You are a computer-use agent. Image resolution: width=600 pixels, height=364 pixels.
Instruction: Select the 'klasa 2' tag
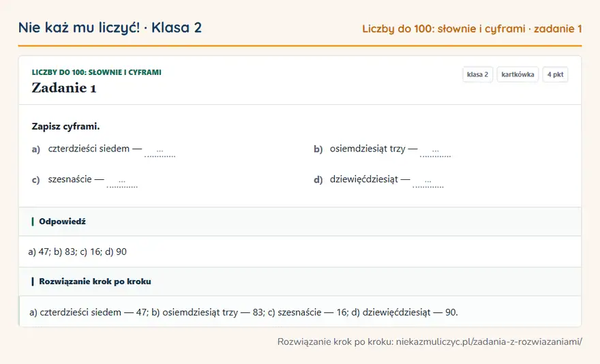(x=477, y=74)
